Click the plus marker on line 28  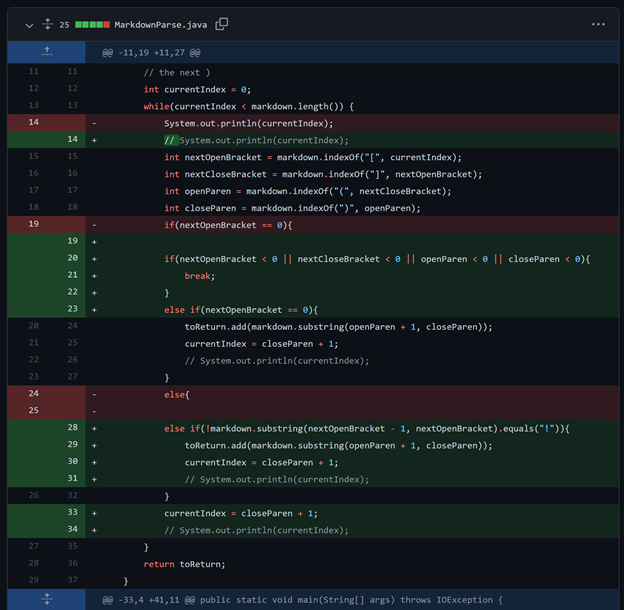(94, 429)
